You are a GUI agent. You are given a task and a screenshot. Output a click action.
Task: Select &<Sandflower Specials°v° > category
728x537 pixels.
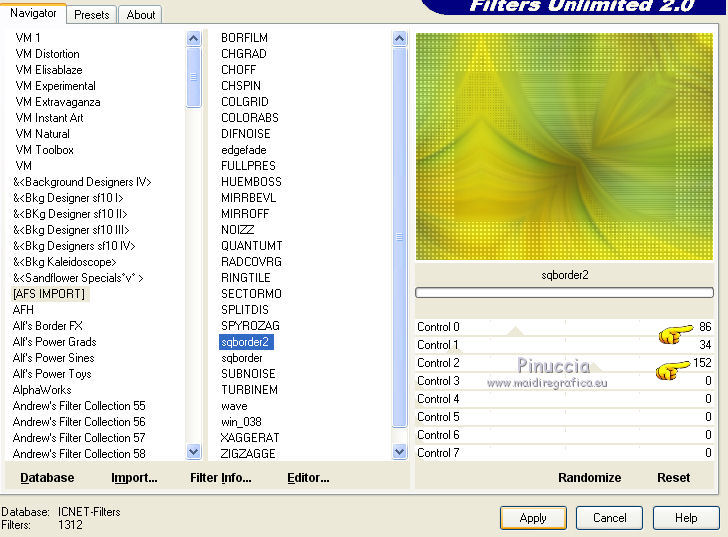tap(78, 278)
